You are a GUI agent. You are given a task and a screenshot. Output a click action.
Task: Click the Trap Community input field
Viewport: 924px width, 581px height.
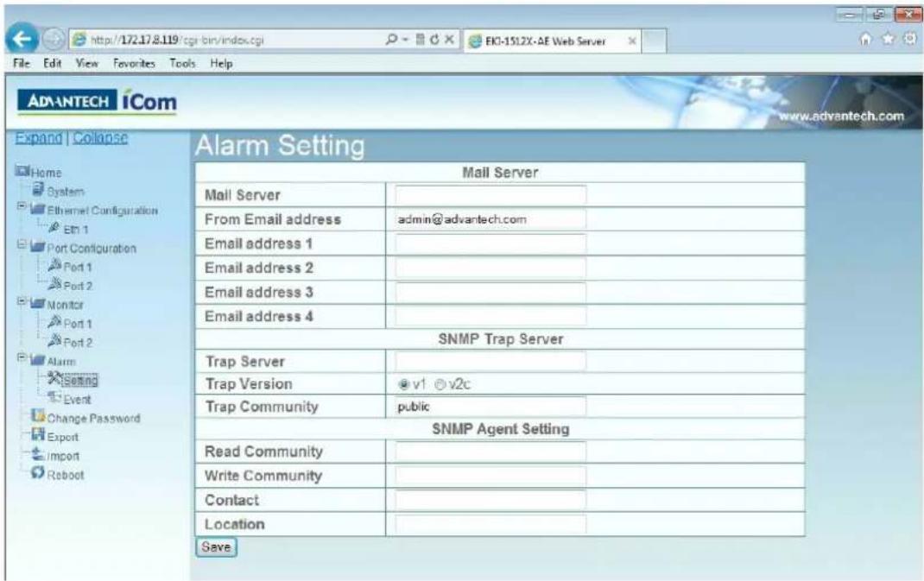click(x=490, y=407)
